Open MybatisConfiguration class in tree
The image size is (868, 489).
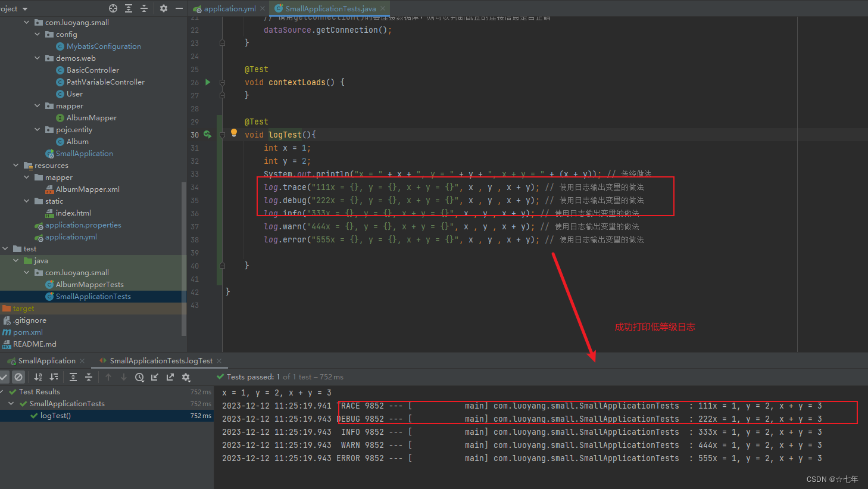(x=104, y=46)
